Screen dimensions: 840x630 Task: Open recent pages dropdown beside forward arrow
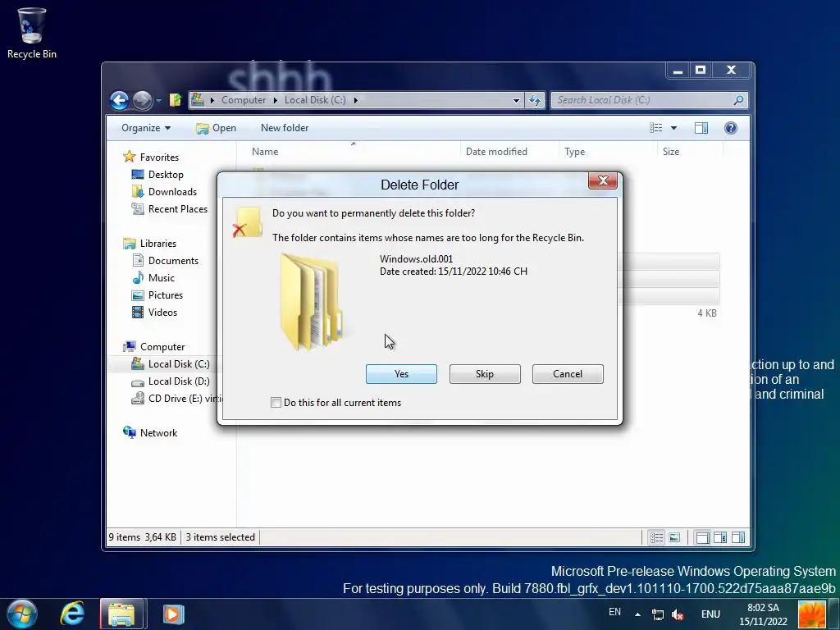coord(159,101)
